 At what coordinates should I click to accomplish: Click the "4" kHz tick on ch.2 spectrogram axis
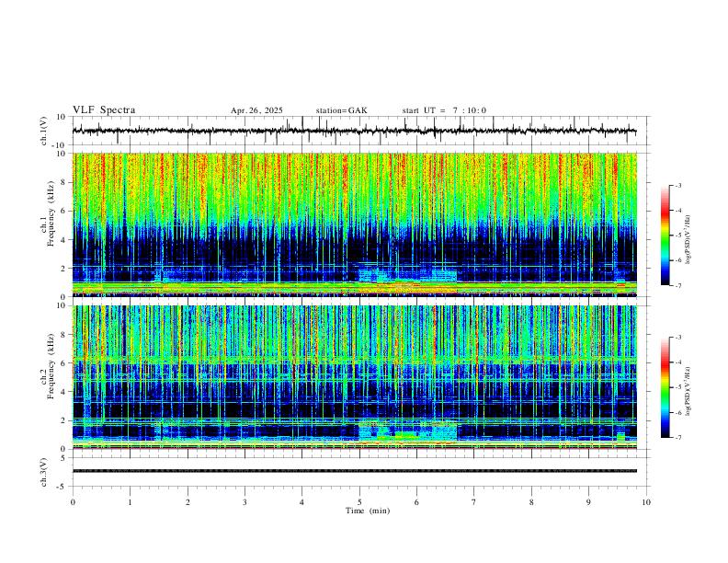pyautogui.click(x=64, y=392)
